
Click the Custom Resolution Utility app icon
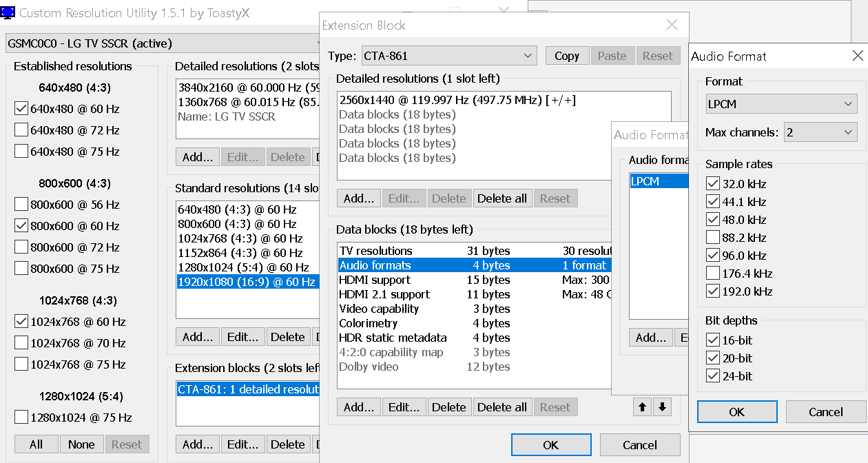click(x=8, y=13)
